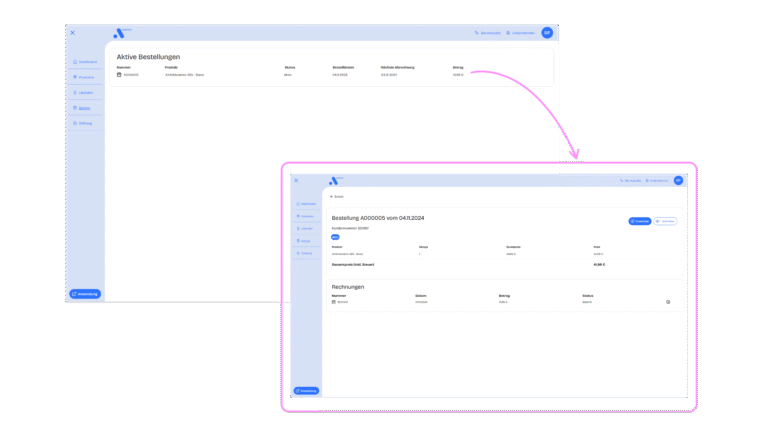The image size is (768, 441).
Task: Click the download icon in the Rechnungen row
Action: [x=668, y=302]
